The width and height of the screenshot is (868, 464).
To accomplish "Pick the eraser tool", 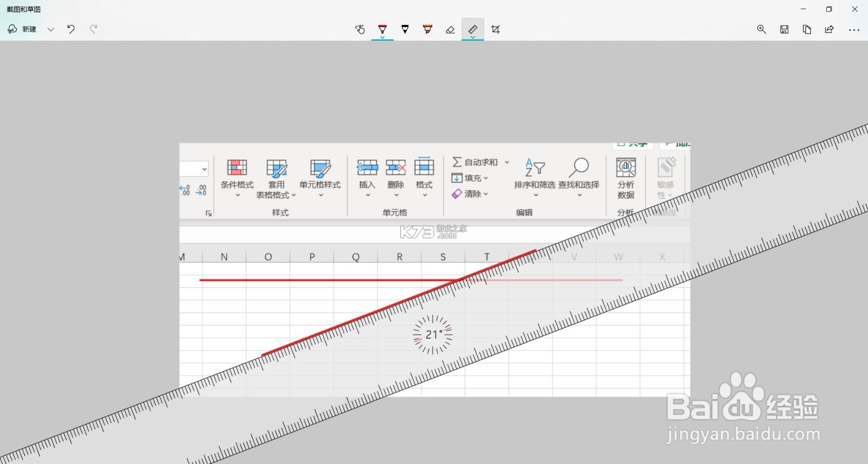I will [x=450, y=29].
